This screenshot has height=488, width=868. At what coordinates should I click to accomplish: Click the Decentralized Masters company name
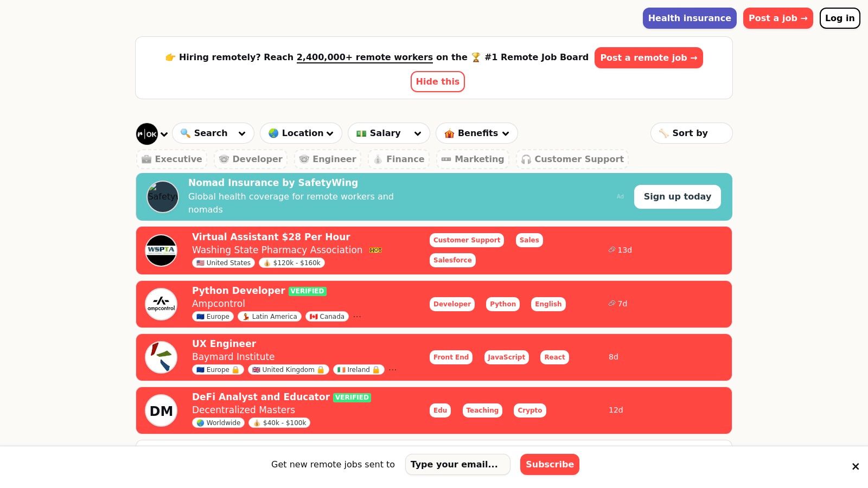(244, 410)
